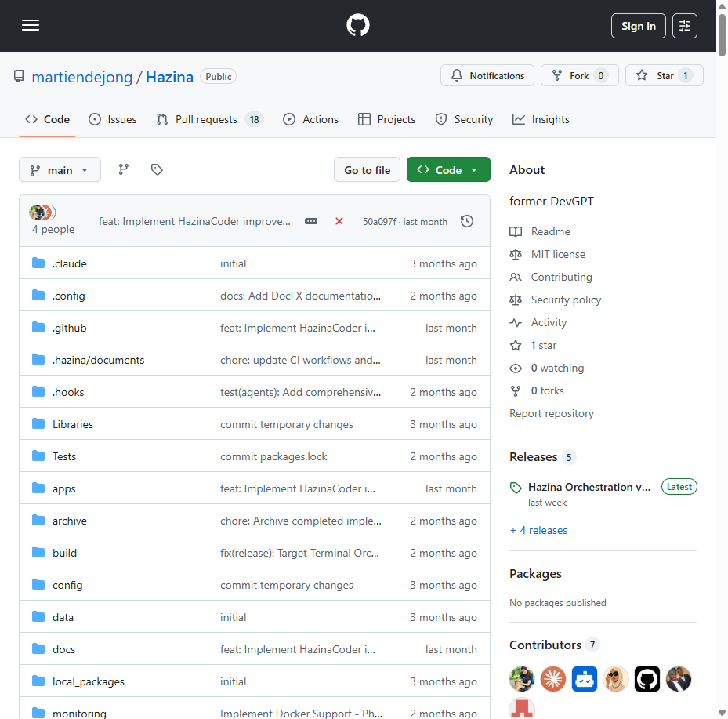Image resolution: width=728 pixels, height=719 pixels.
Task: View commit history clock icon
Action: [x=467, y=221]
